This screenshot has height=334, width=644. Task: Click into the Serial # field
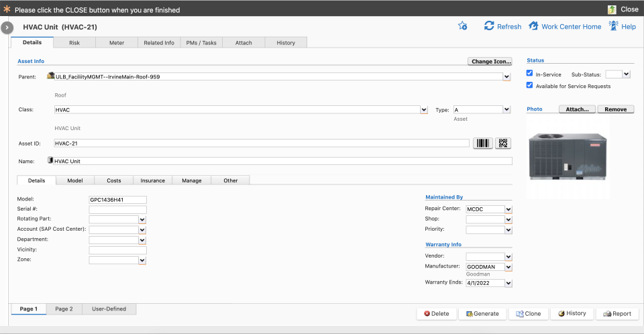point(117,210)
